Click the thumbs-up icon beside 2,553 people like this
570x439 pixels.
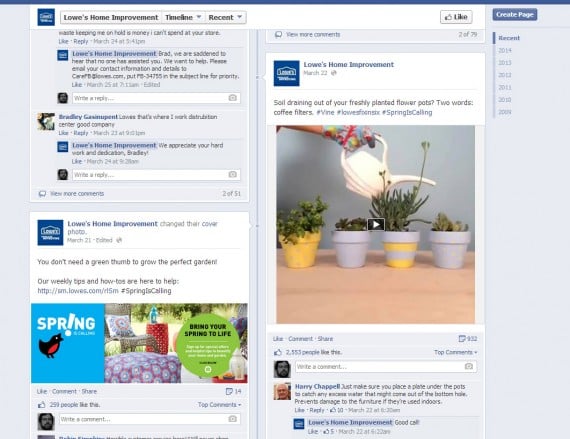(278, 352)
